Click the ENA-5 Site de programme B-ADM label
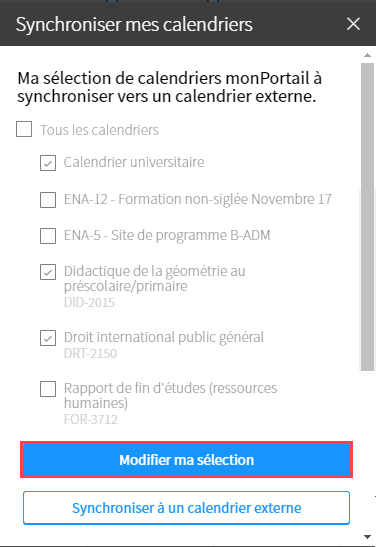The image size is (376, 547). [167, 235]
